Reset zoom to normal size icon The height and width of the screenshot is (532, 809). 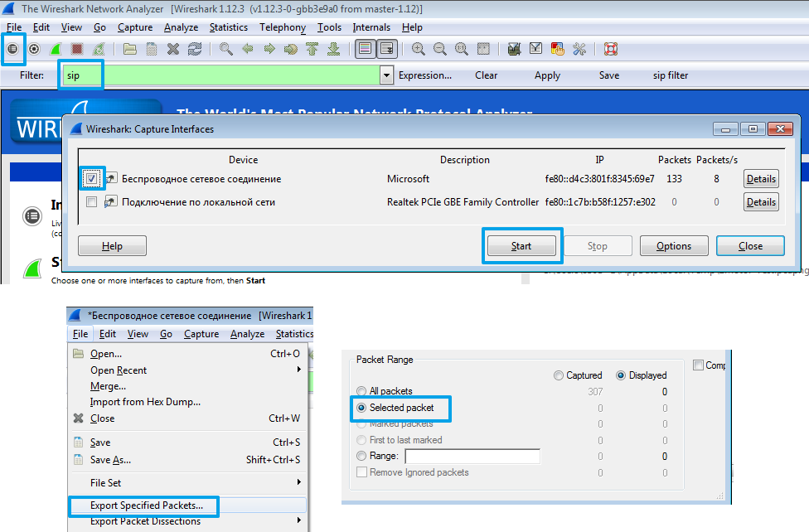tap(462, 49)
